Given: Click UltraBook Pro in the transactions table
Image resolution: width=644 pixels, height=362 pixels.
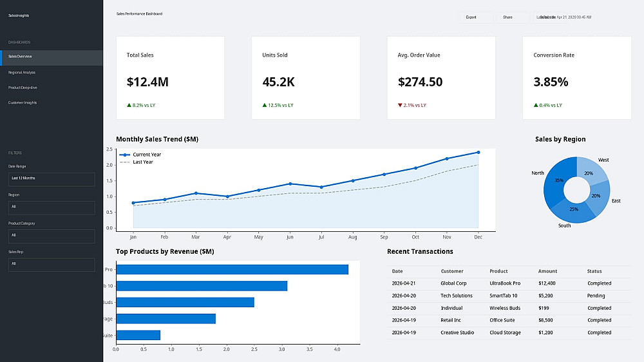Looking at the screenshot, I should pyautogui.click(x=505, y=283).
